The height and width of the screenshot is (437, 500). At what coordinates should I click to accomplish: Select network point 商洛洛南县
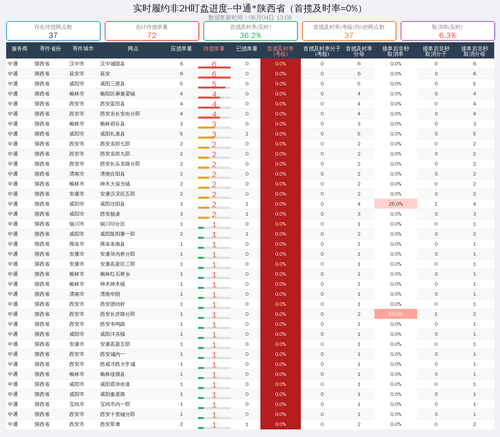pos(112,244)
